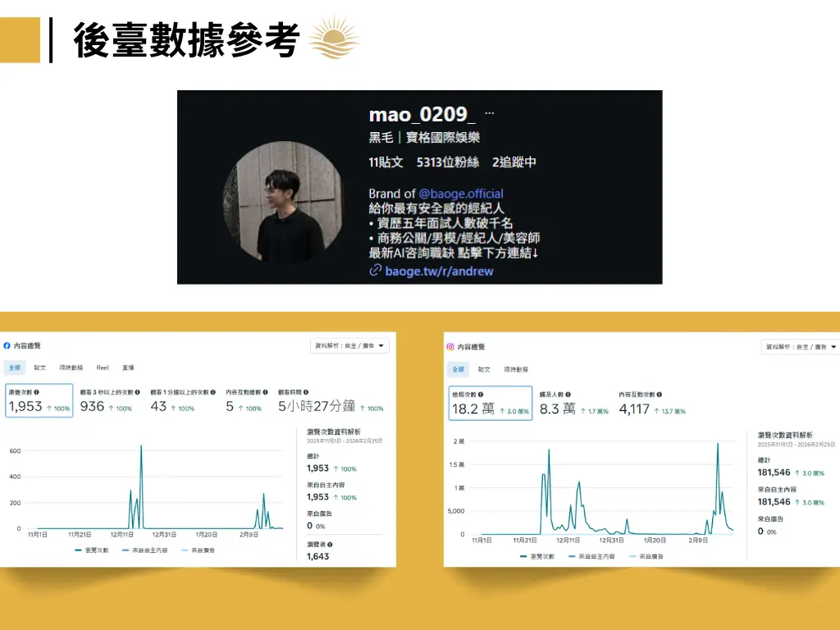Click the Instagram logo icon beside 內容總覽
Image resolution: width=840 pixels, height=630 pixels.
[x=450, y=347]
